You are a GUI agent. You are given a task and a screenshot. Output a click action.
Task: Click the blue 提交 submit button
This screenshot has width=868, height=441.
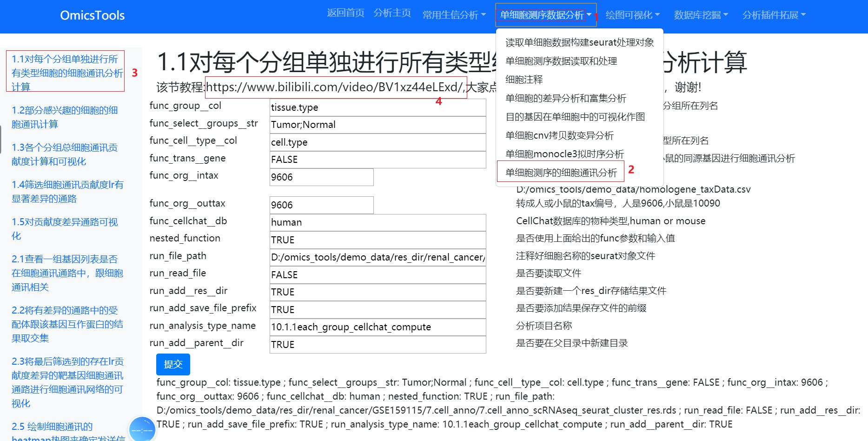click(173, 364)
